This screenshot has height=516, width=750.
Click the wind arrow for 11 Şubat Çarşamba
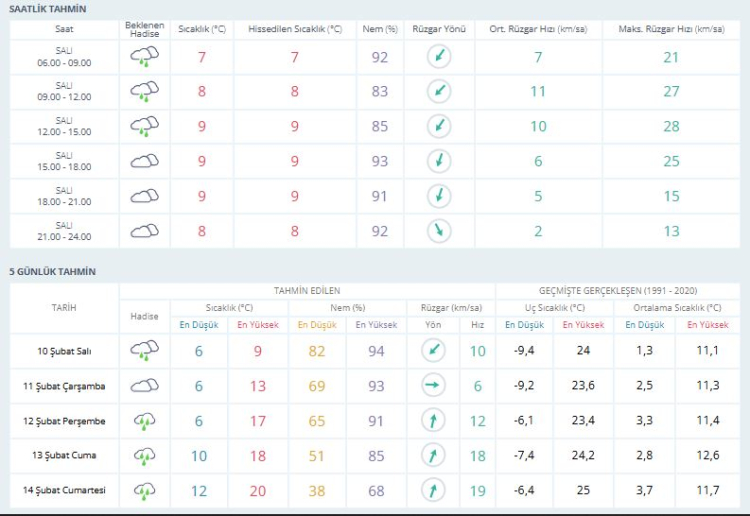coord(433,386)
